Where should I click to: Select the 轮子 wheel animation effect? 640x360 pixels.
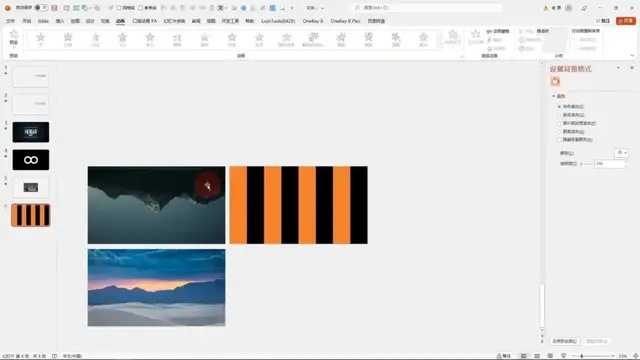tap(259, 40)
